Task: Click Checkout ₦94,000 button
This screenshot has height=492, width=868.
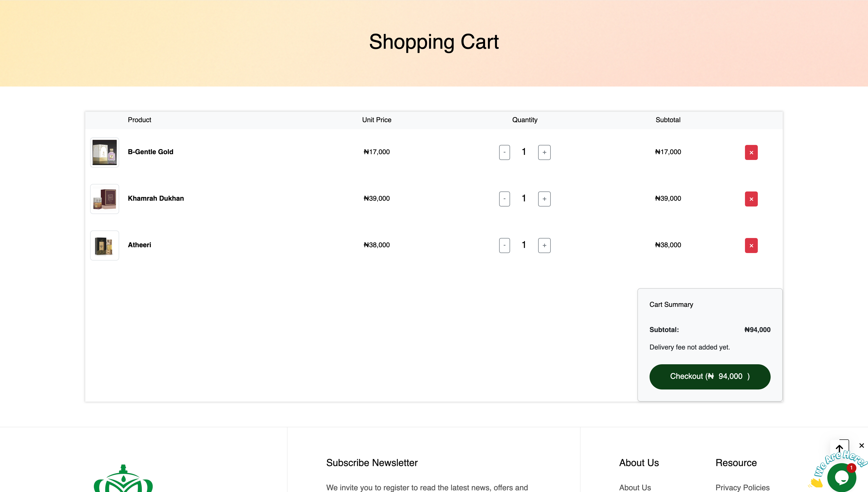Action: [x=709, y=376]
